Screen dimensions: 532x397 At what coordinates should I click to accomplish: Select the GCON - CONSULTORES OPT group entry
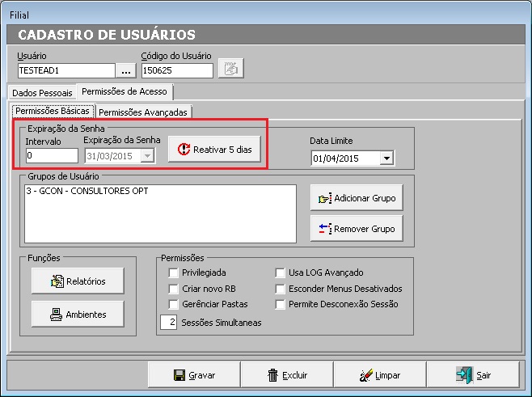point(89,191)
